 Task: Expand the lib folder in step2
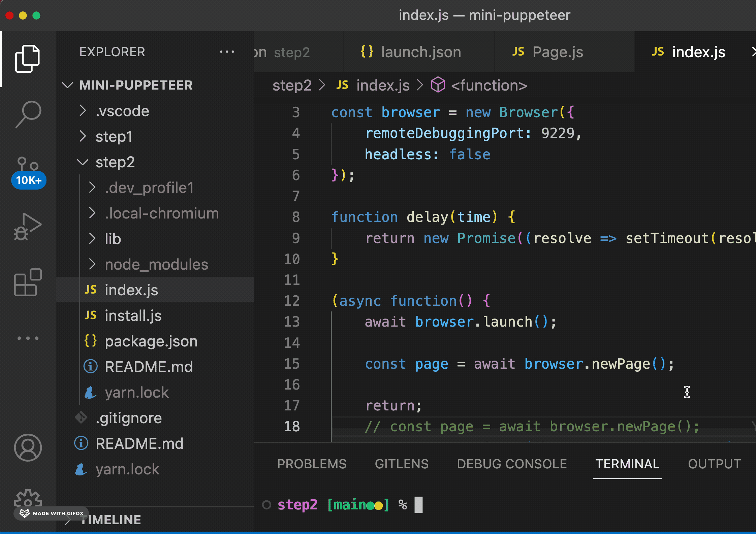pos(113,239)
